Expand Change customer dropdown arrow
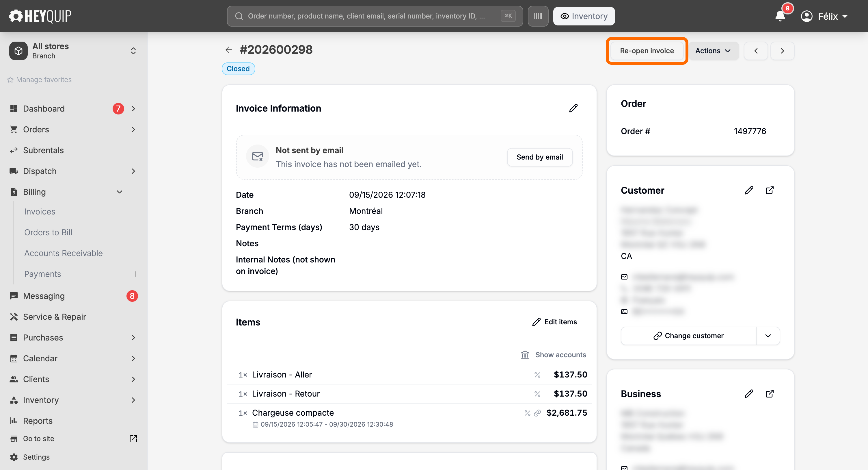Image resolution: width=868 pixels, height=470 pixels. point(768,336)
